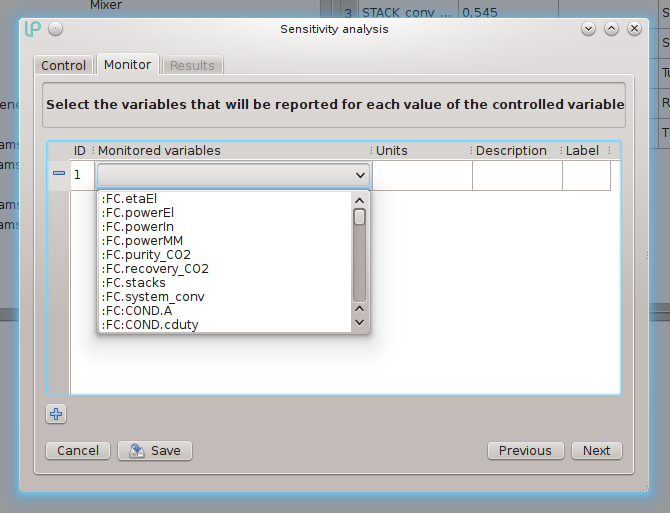The width and height of the screenshot is (670, 513).
Task: Open the Monitored variables combo box
Action: point(233,175)
